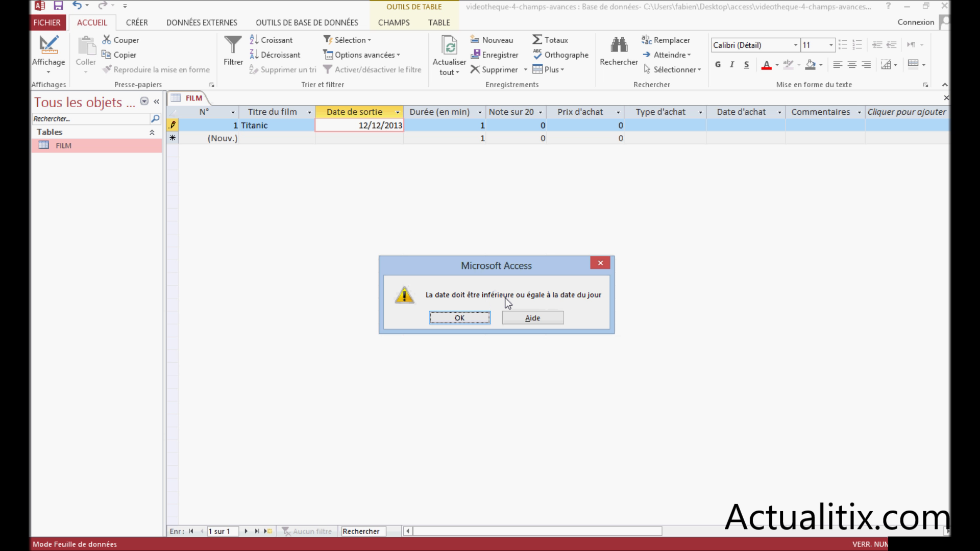Sort with Croissant ascending icon
The width and height of the screenshot is (980, 551).
(x=254, y=40)
